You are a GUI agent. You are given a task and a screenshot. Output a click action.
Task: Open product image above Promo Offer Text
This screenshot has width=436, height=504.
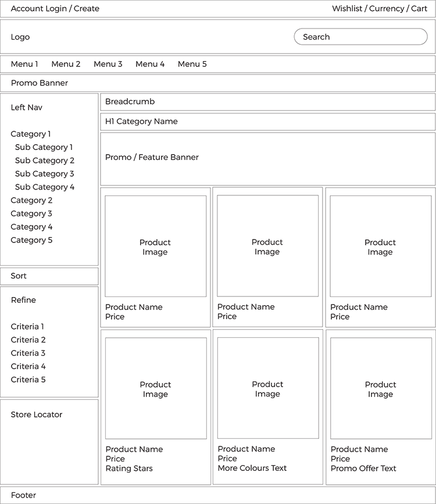(381, 388)
